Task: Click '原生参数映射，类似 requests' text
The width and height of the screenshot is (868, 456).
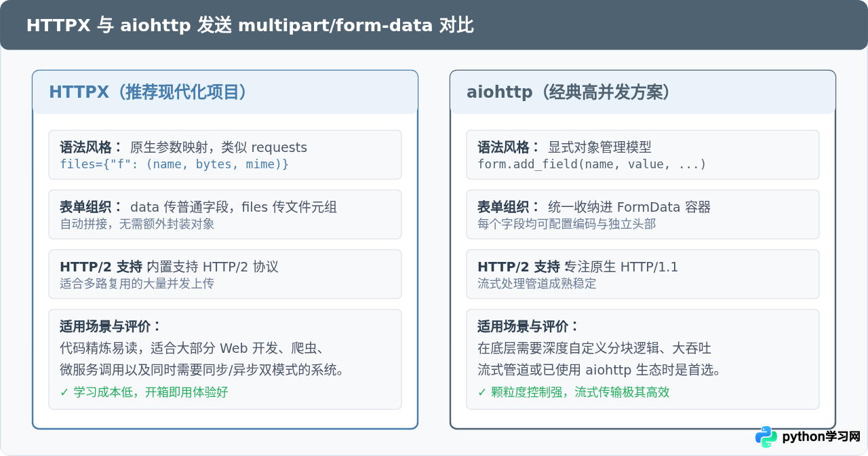Action: 218,147
